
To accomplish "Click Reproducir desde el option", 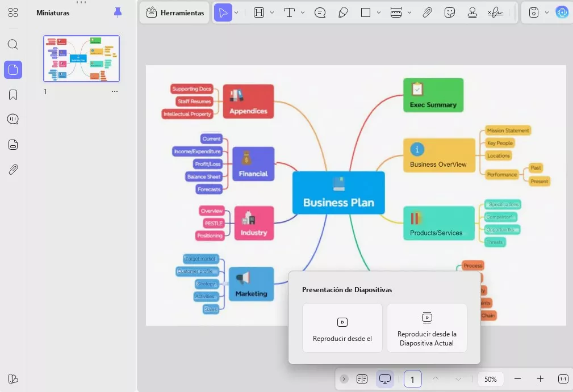I will pyautogui.click(x=342, y=328).
